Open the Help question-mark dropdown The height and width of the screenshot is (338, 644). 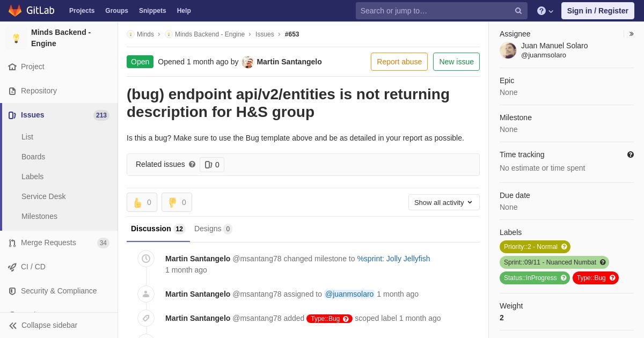[x=545, y=11]
